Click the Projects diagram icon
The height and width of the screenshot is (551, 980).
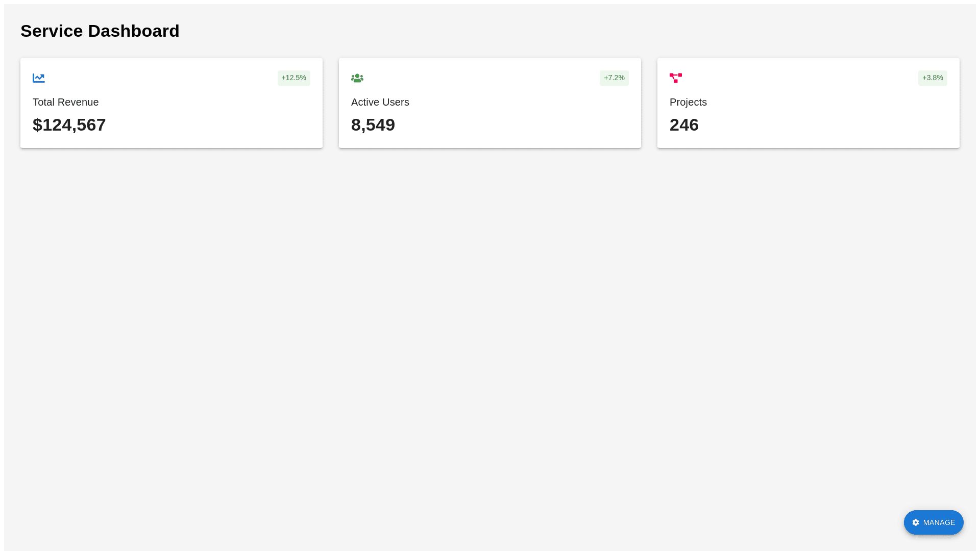pyautogui.click(x=676, y=78)
